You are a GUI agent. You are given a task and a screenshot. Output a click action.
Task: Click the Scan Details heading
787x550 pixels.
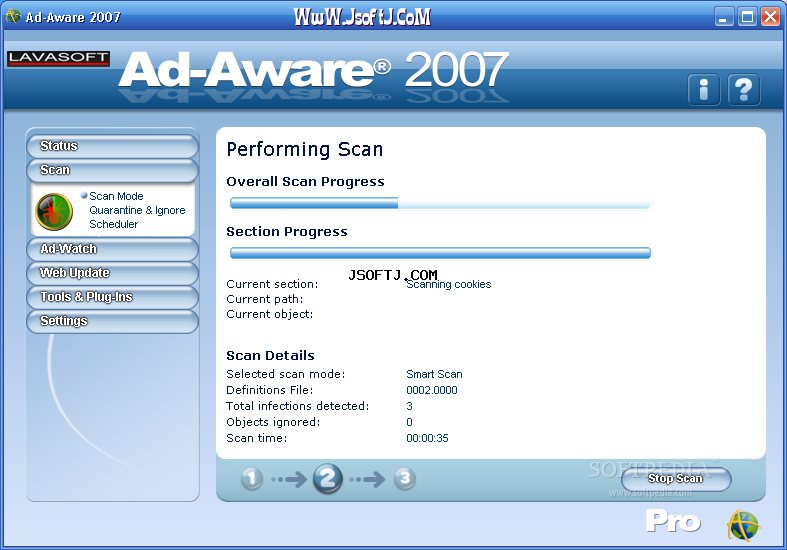[271, 356]
